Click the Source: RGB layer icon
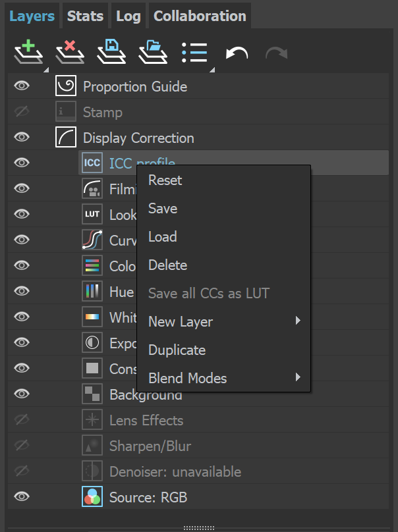 pyautogui.click(x=92, y=496)
